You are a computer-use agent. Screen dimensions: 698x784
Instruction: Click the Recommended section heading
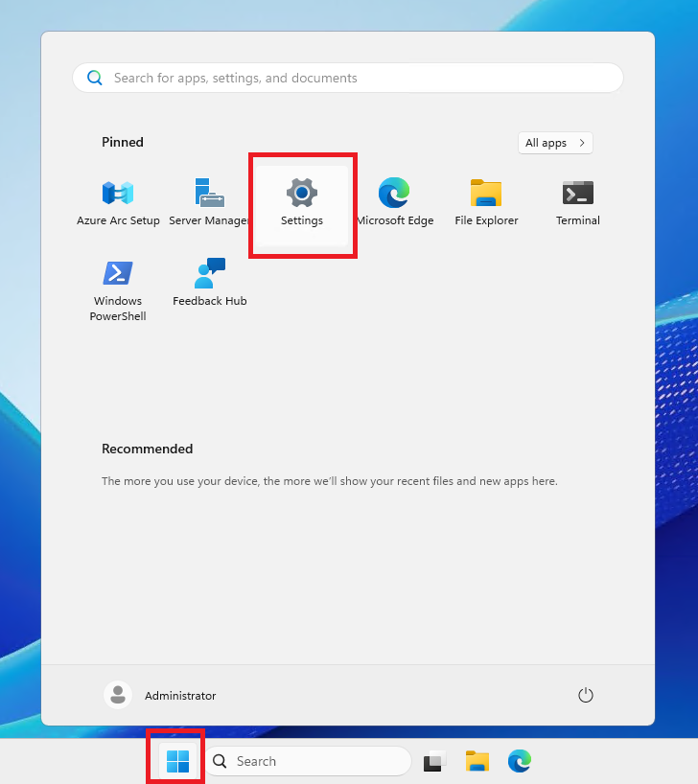[147, 449]
